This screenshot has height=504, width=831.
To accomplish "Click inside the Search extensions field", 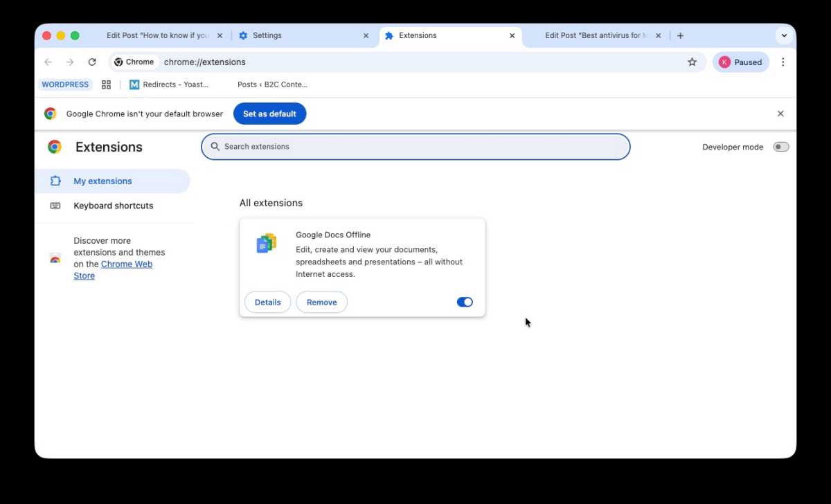I will (x=415, y=146).
